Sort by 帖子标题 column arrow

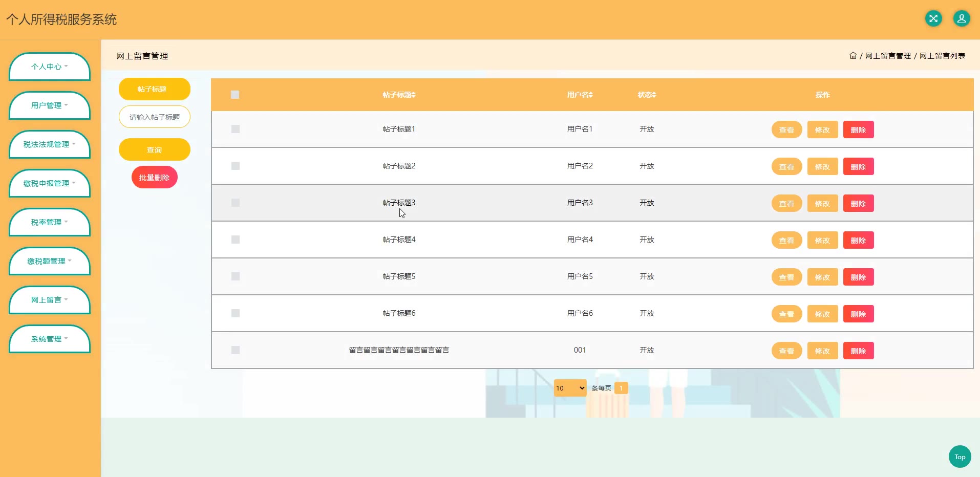[x=414, y=95]
